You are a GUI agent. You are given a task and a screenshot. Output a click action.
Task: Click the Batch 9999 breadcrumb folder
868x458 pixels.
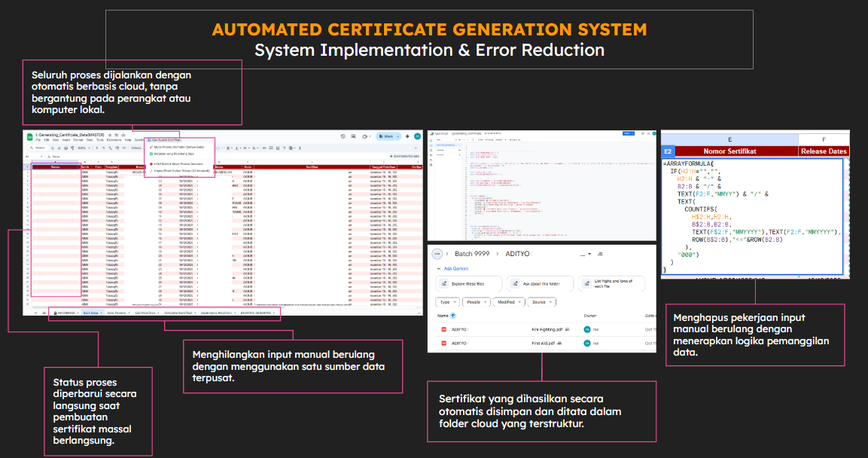(473, 254)
